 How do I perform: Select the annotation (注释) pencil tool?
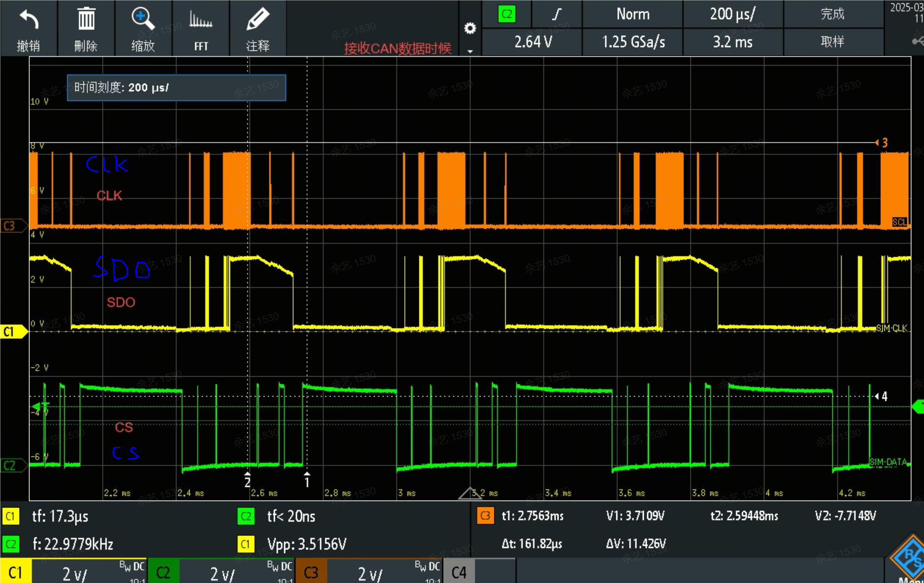pos(258,19)
